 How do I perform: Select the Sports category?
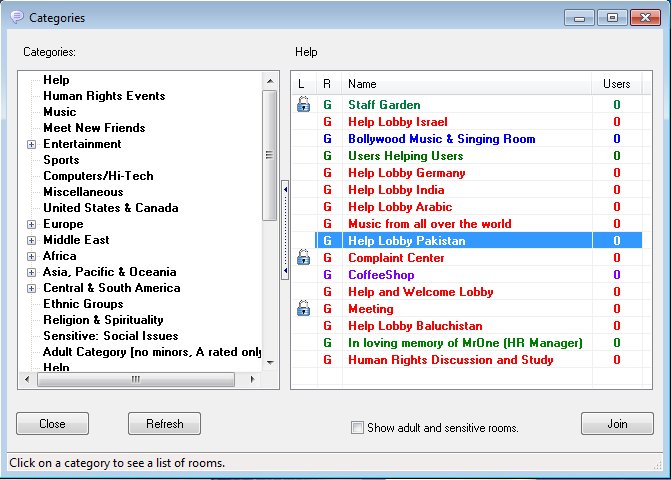pyautogui.click(x=61, y=160)
